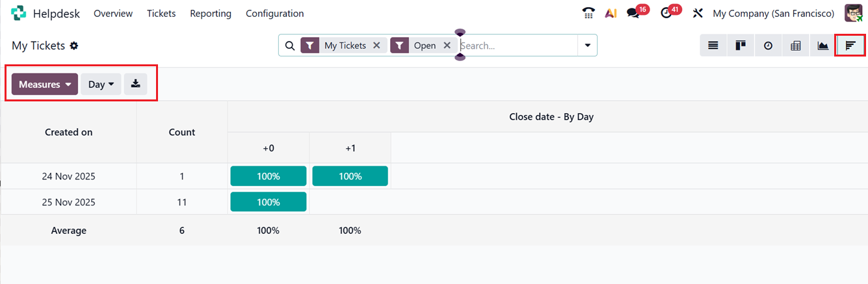Toggle the search options dropdown arrow
Viewport: 868px width, 284px height.
pyautogui.click(x=587, y=45)
